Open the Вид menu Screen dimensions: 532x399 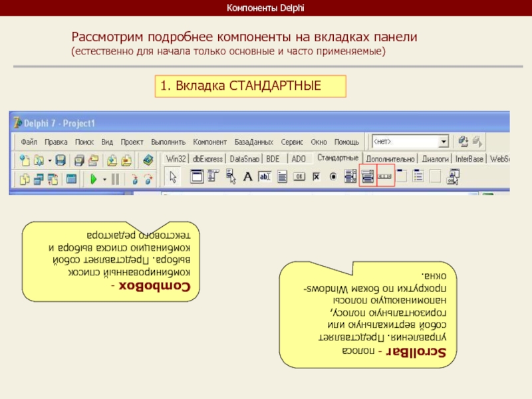tap(107, 142)
